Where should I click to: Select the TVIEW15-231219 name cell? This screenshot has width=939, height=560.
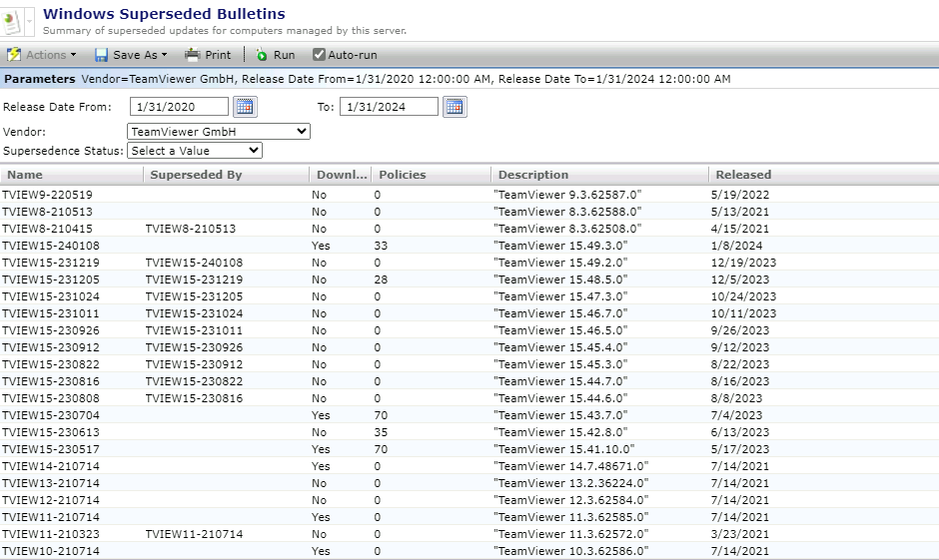tap(51, 263)
